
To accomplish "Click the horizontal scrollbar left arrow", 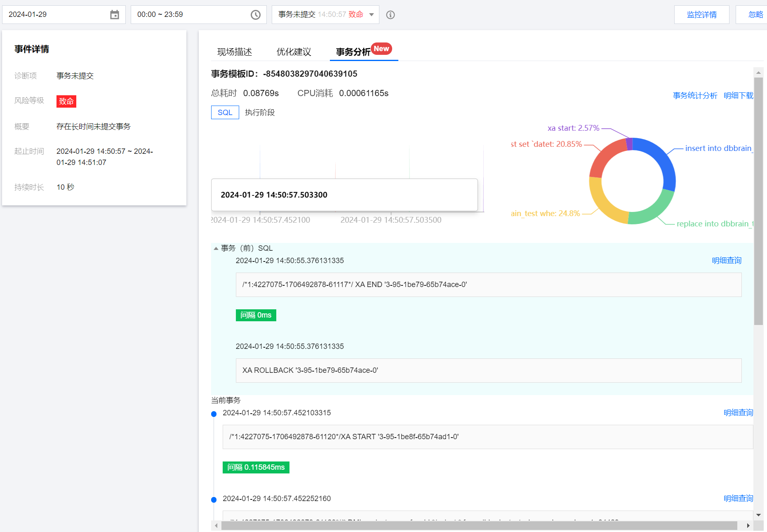I will (216, 525).
